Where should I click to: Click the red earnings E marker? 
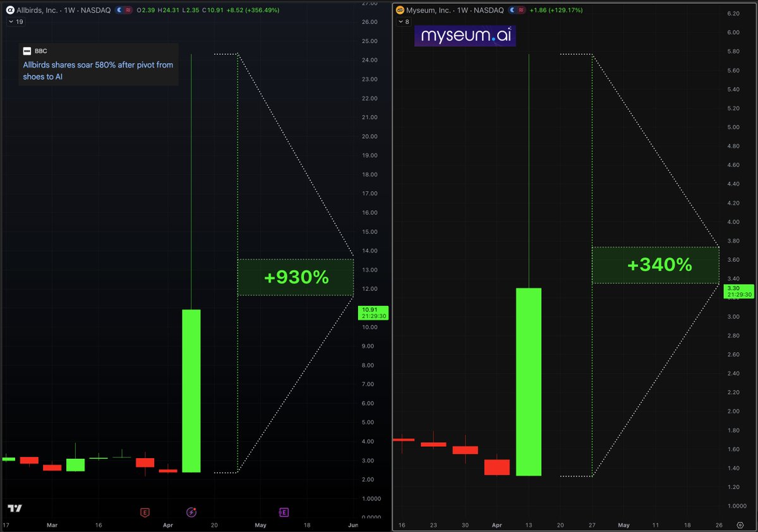[x=145, y=512]
